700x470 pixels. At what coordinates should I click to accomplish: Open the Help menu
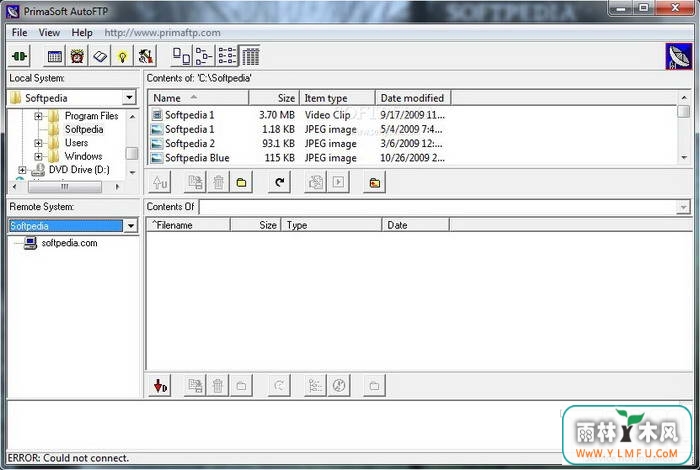click(x=82, y=33)
